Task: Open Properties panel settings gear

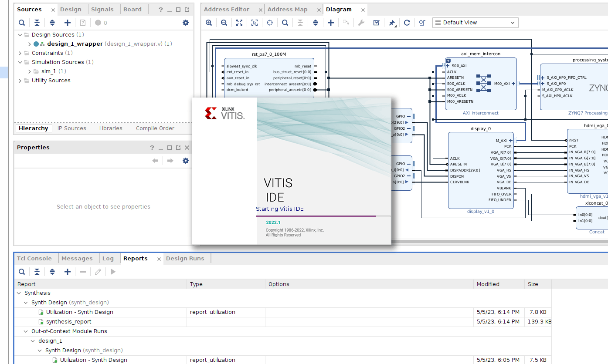Action: pyautogui.click(x=186, y=161)
